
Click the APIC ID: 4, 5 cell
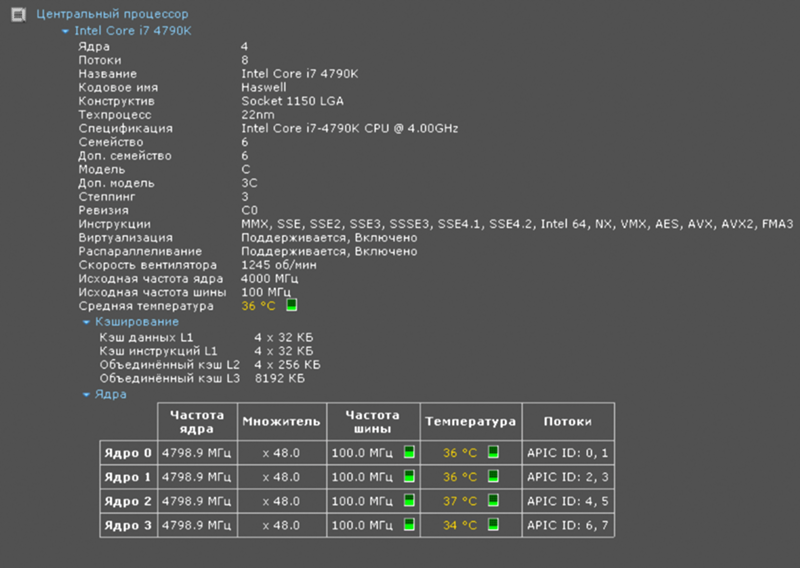coord(568,501)
